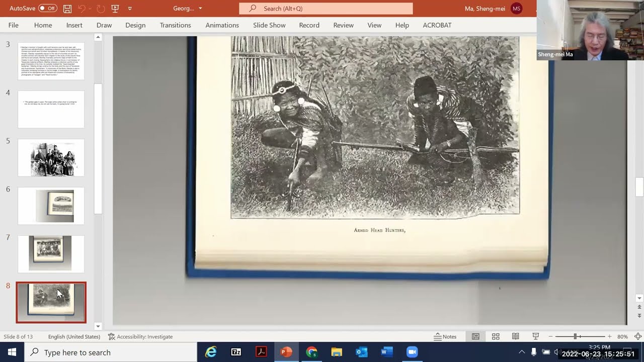Click the zoom slider handle

(x=575, y=336)
